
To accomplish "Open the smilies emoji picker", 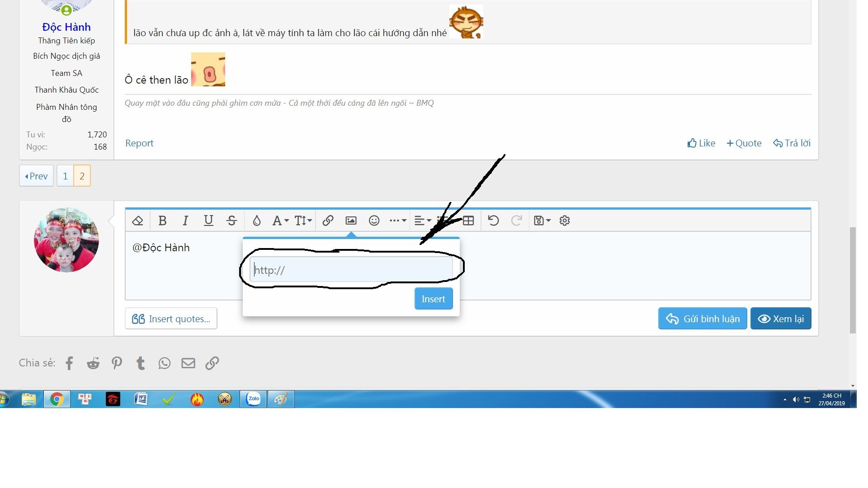I will (374, 221).
